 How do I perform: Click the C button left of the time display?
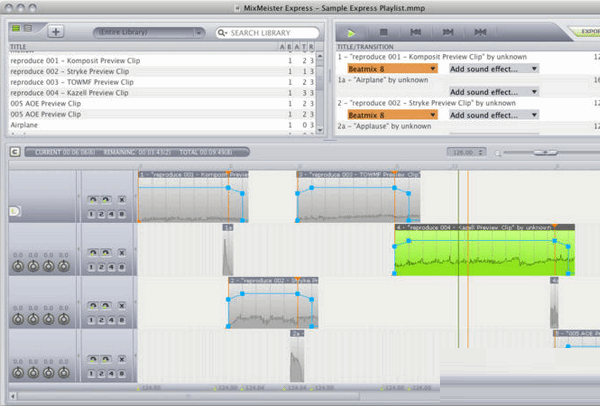click(x=16, y=151)
